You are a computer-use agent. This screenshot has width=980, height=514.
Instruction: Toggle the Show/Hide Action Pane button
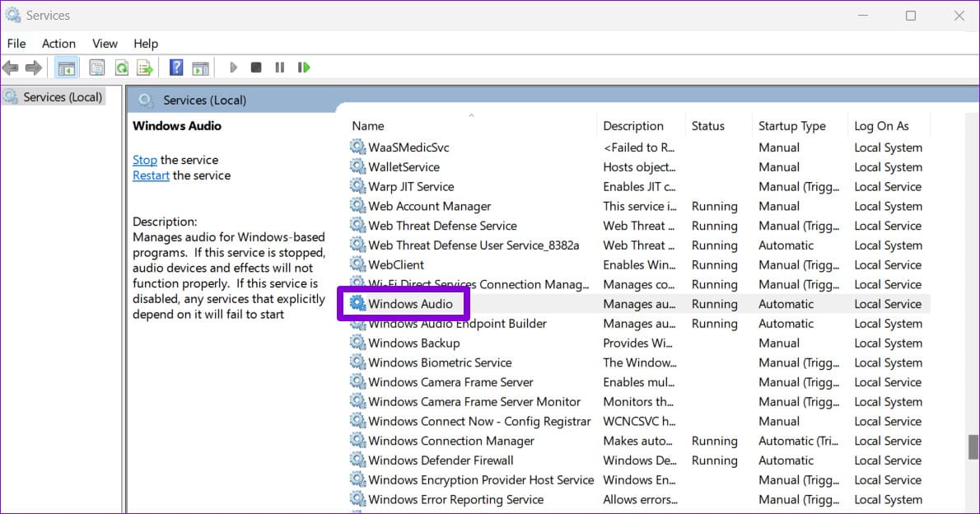pos(200,68)
